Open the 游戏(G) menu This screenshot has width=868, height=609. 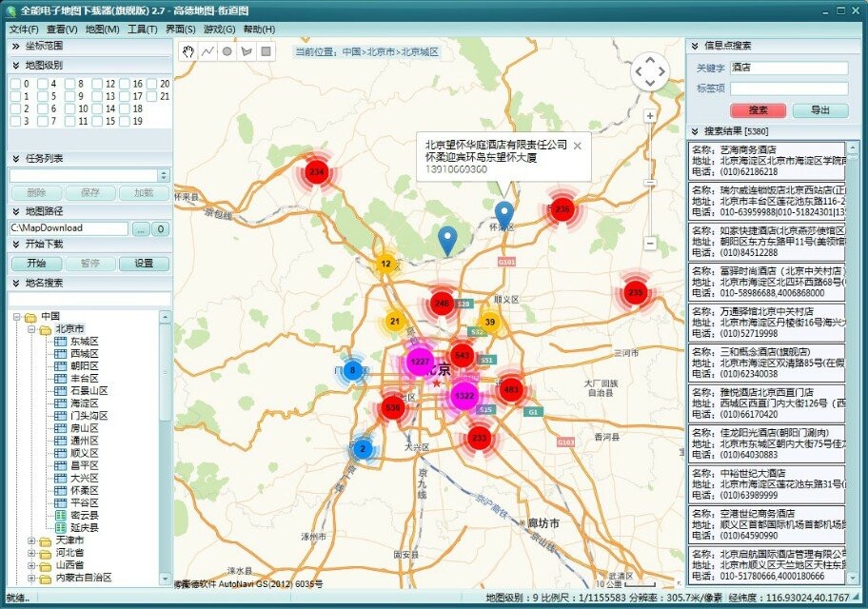220,29
